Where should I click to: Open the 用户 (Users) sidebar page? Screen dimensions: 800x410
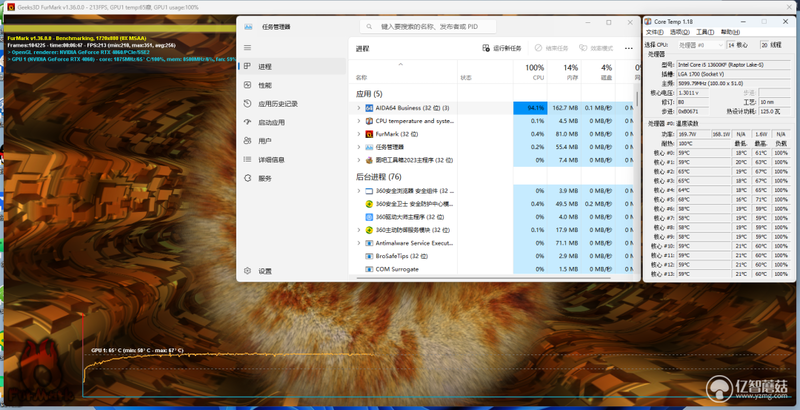pyautogui.click(x=292, y=141)
